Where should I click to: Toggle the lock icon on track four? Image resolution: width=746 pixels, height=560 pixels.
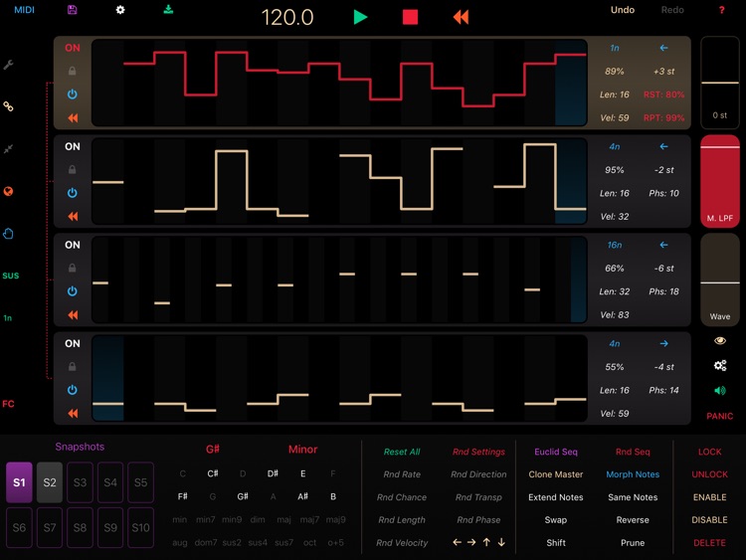click(73, 366)
